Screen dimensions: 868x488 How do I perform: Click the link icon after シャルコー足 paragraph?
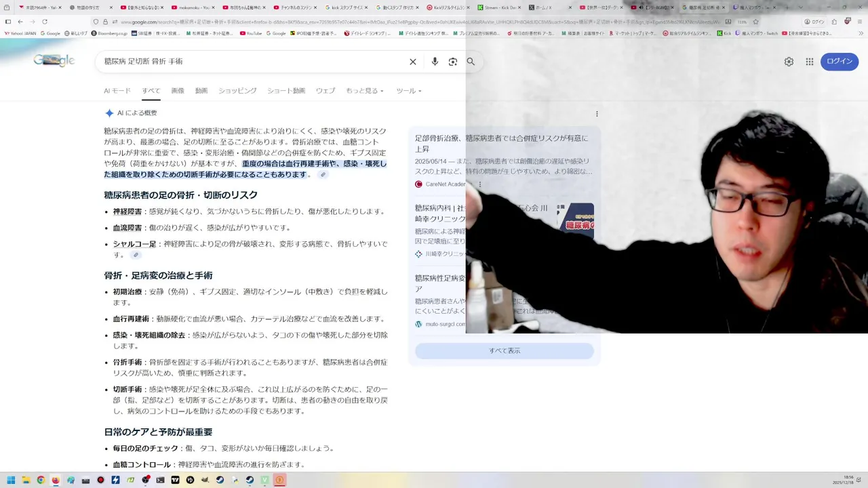(136, 255)
